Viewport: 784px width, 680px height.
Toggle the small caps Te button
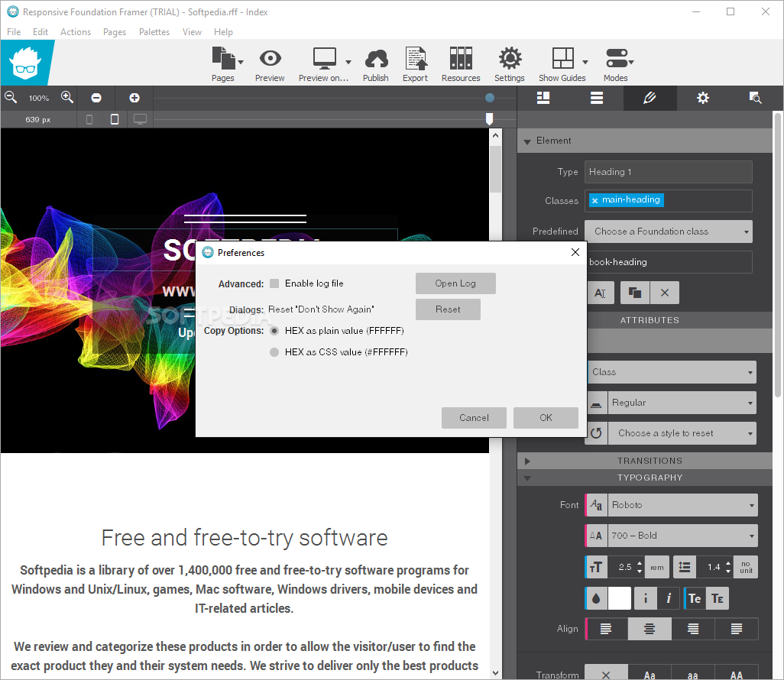[718, 598]
